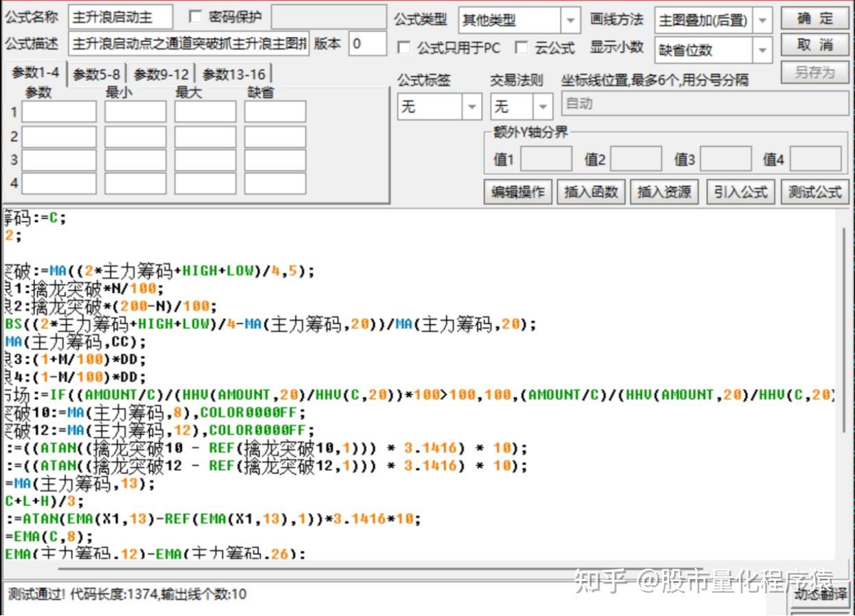Enable 公式只用于PC checkbox

coord(404,48)
